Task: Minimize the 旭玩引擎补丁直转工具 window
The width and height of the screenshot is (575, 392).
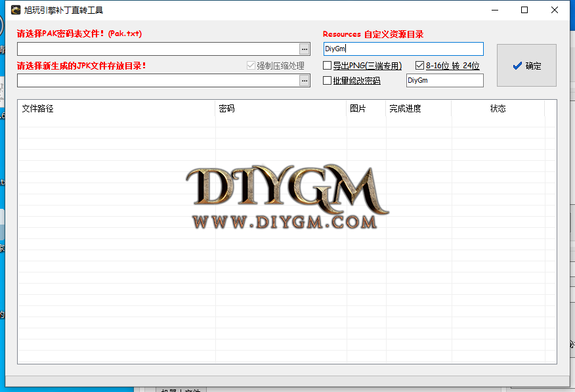Action: [495, 10]
